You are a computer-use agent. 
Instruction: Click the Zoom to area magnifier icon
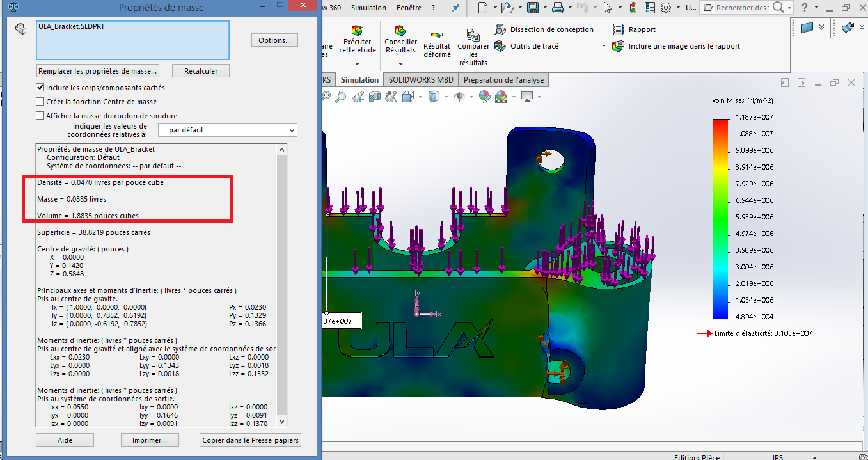pos(342,97)
